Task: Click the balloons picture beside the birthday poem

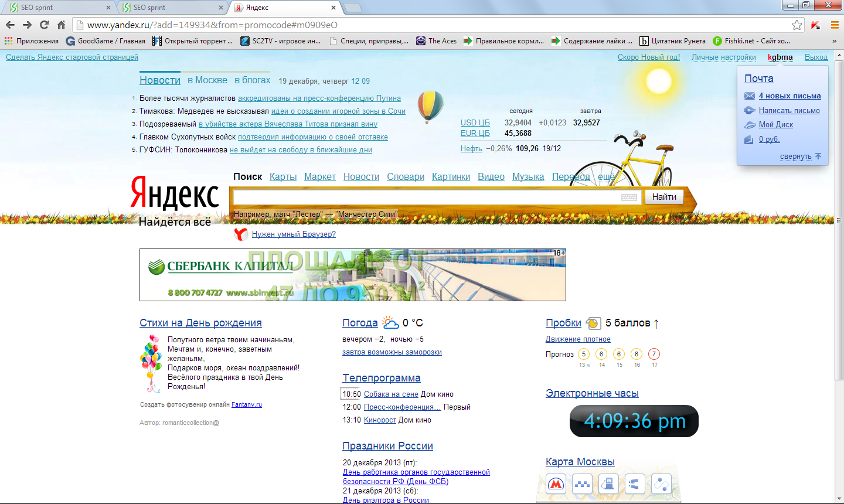Action: [151, 363]
